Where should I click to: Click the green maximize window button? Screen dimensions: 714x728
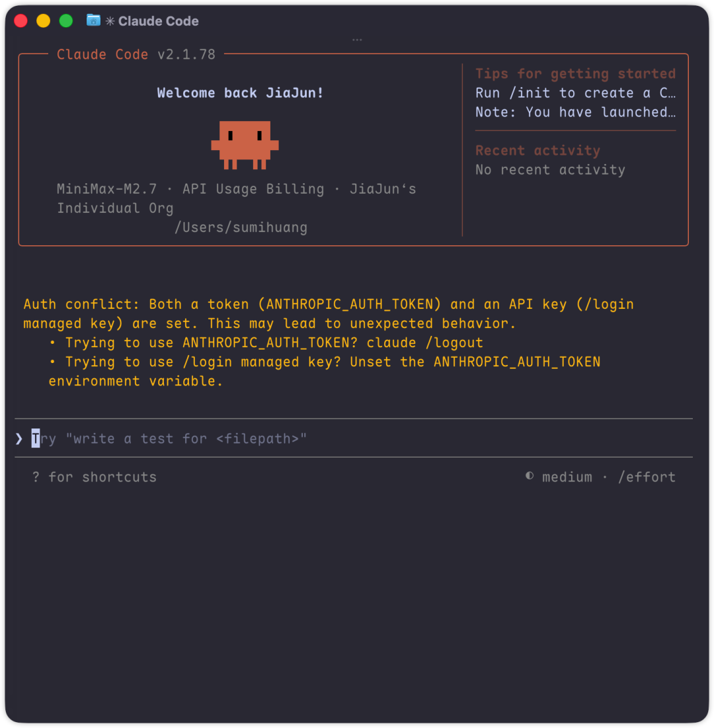[66, 21]
